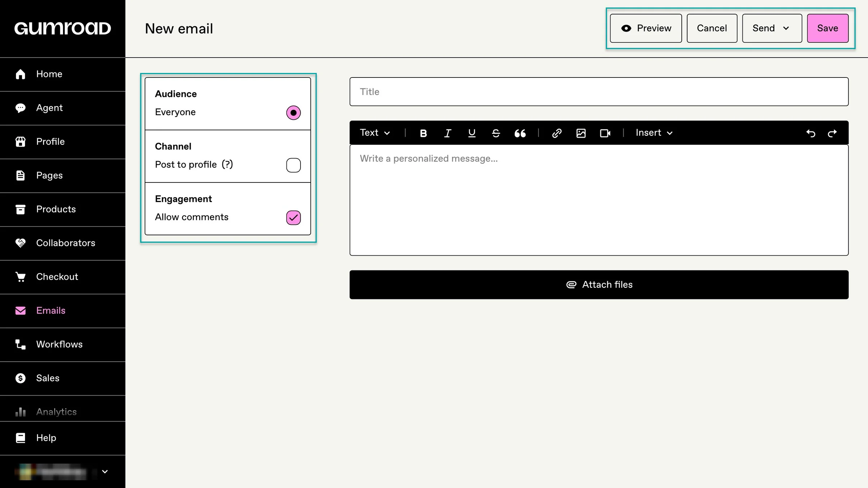Image resolution: width=868 pixels, height=488 pixels.
Task: Insert a blockquote
Action: (520, 133)
